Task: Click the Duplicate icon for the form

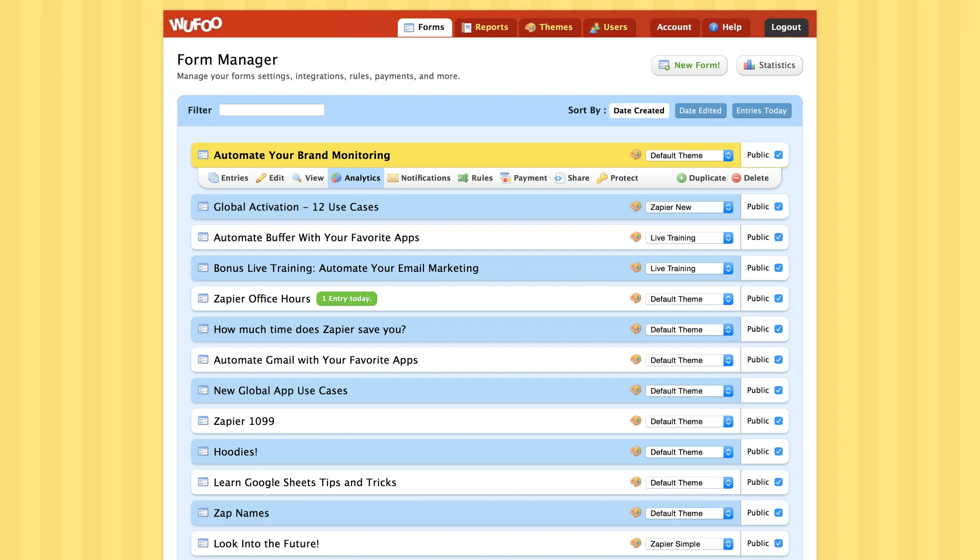Action: 681,178
